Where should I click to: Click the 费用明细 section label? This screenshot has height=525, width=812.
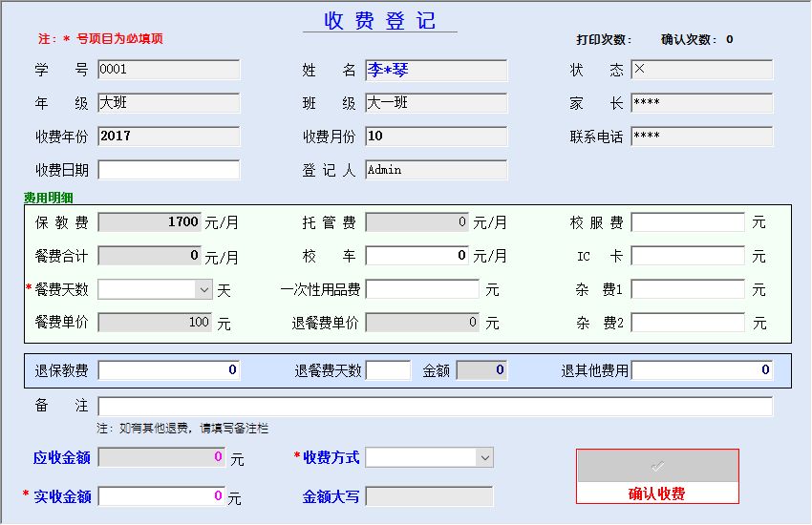tap(48, 198)
